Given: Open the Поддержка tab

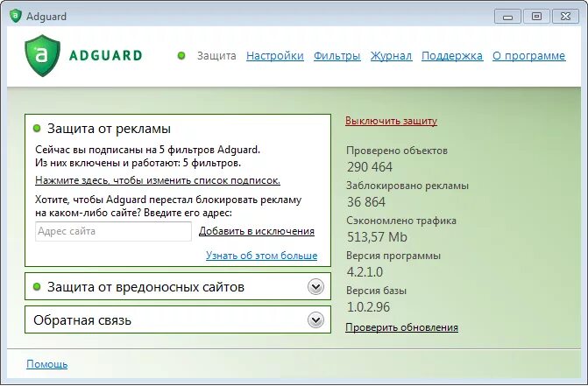Looking at the screenshot, I should pos(452,56).
